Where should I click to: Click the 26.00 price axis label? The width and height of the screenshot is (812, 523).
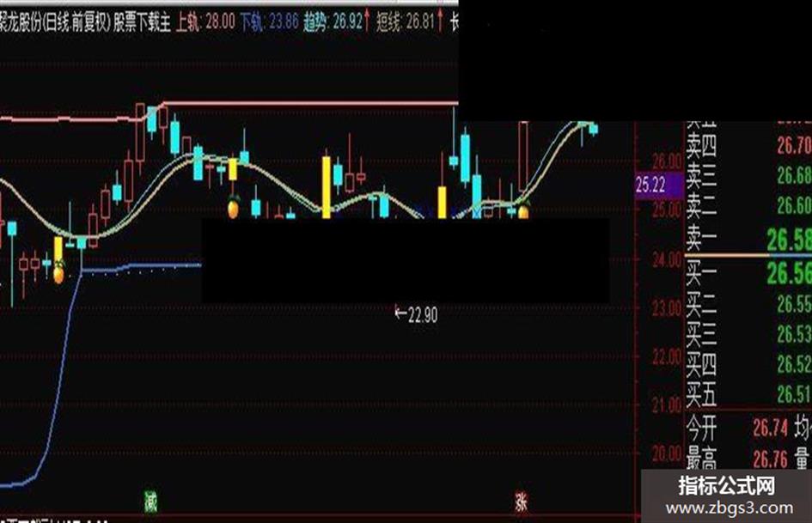(x=667, y=162)
